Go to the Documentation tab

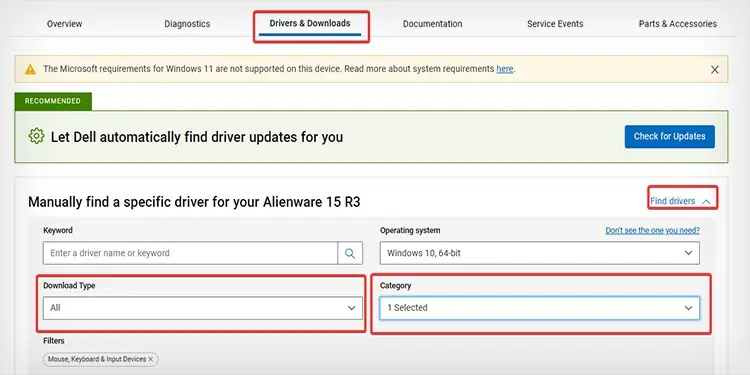[x=432, y=23]
